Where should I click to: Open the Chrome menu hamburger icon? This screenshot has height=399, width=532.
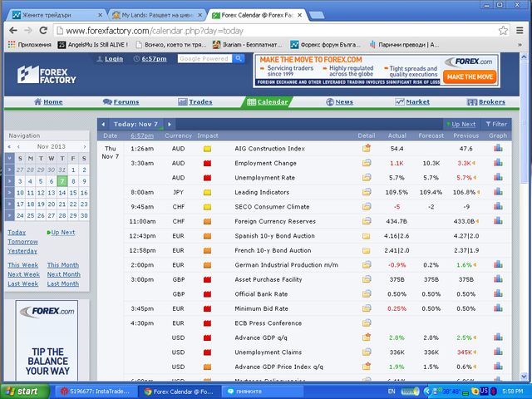point(520,31)
